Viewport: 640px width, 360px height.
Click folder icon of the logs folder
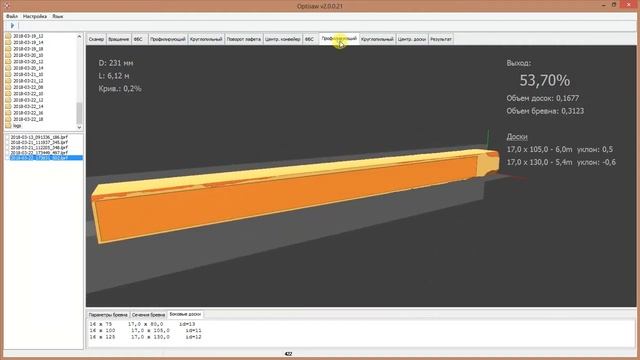click(x=8, y=126)
